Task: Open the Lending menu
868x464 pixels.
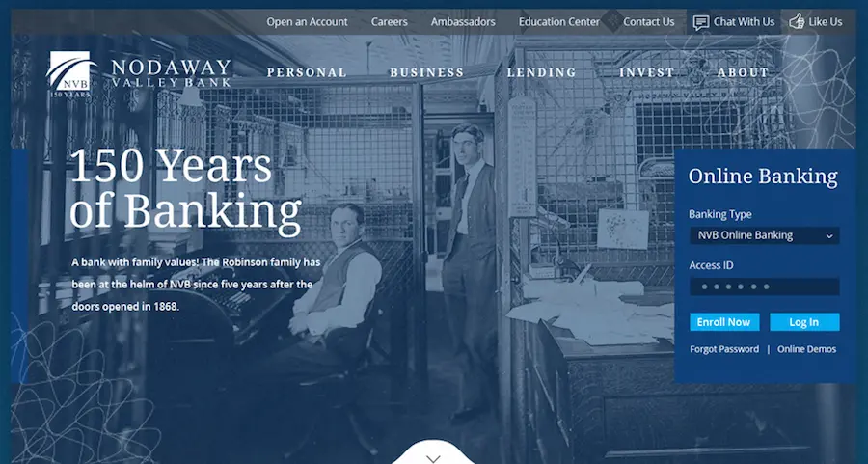Action: (541, 72)
